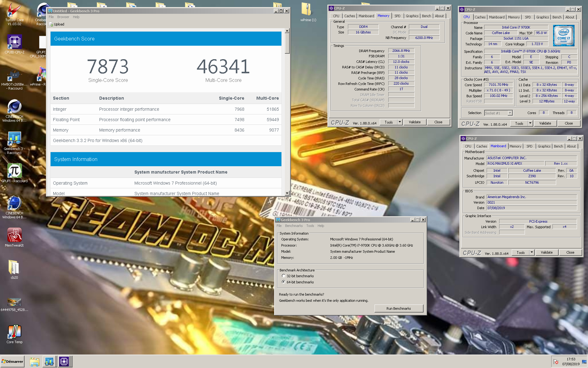Viewport: 588px width, 368px height.
Task: Open File menu in Geekbench results window
Action: (51, 17)
